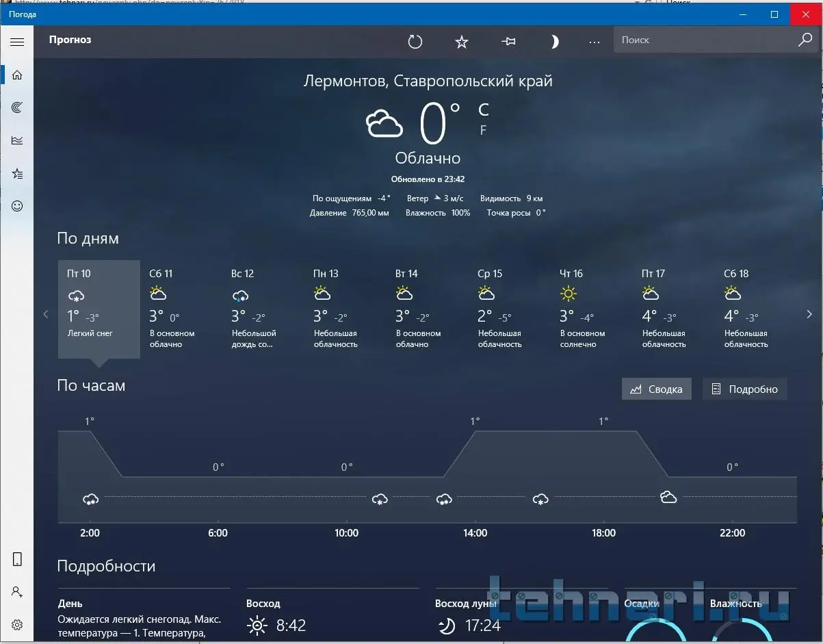823x644 pixels.
Task: Switch hourly view to Подробно
Action: point(745,389)
